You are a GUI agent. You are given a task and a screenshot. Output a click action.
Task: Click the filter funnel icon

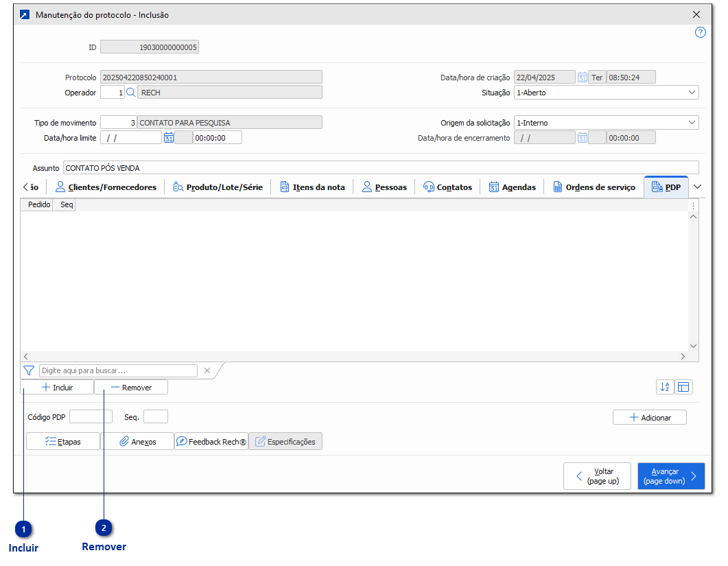(x=29, y=370)
